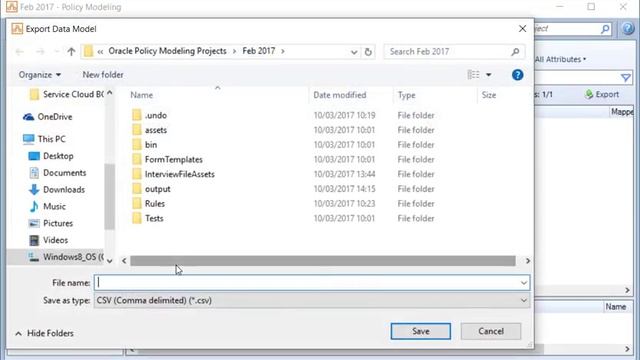Select the assets folder icon
The image size is (640, 360).
tap(137, 130)
